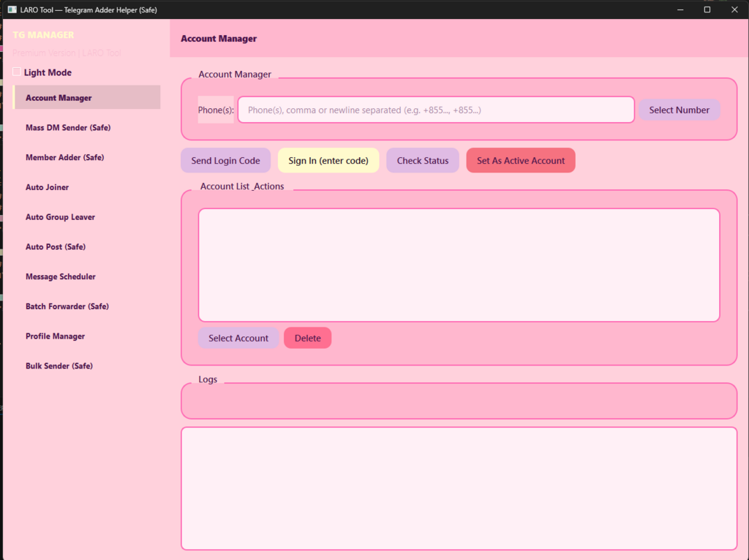Click the LARO Tool app icon in title bar
The image size is (749, 560).
(12, 10)
